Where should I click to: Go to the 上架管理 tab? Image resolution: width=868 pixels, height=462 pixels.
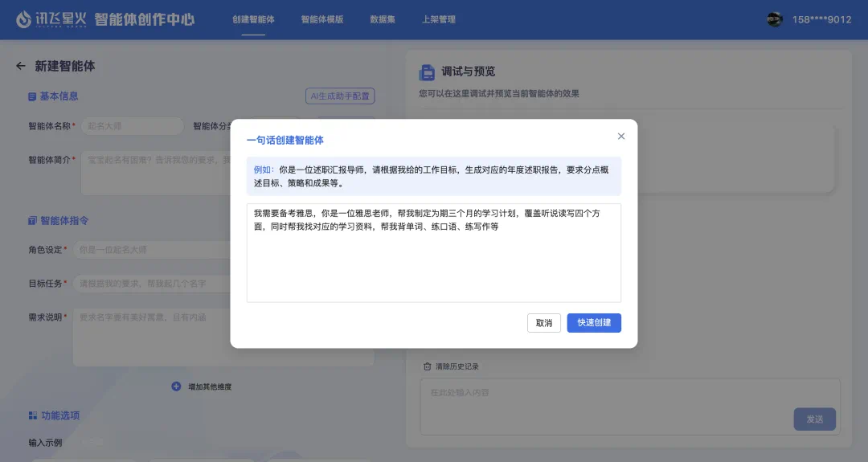coord(438,19)
